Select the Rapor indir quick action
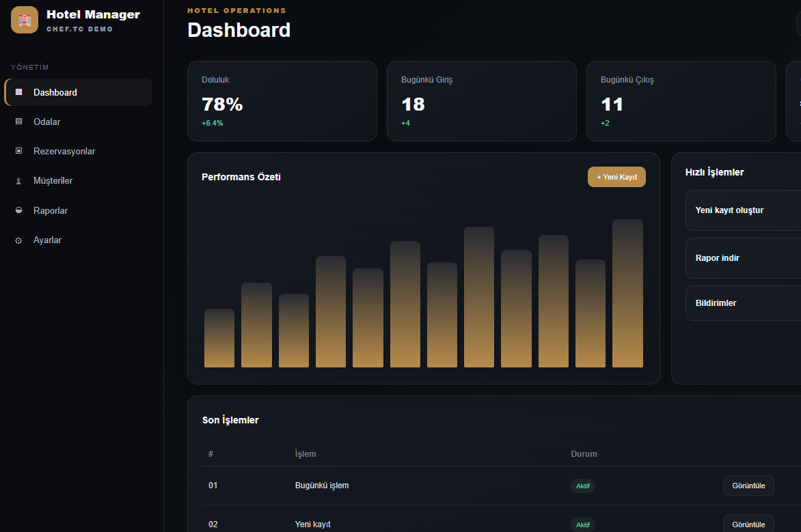This screenshot has width=801, height=532. tap(744, 258)
